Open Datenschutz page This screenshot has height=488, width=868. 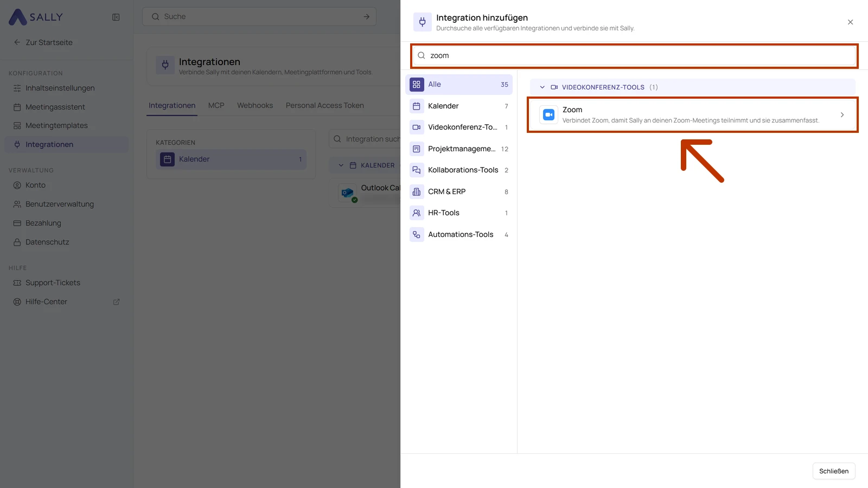66,242
